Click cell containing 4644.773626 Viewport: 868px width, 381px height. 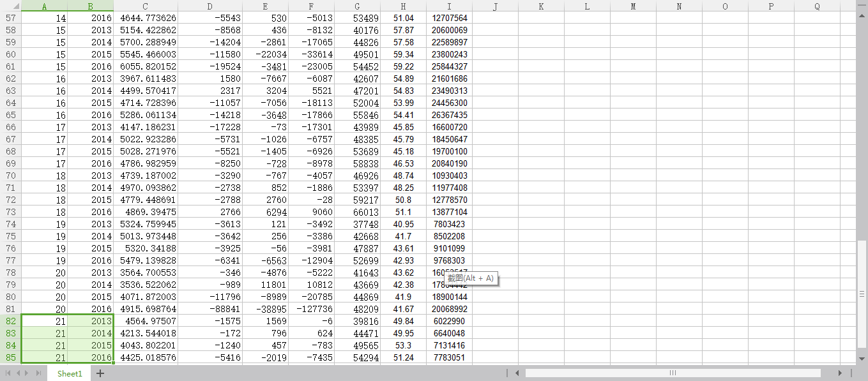(x=146, y=18)
